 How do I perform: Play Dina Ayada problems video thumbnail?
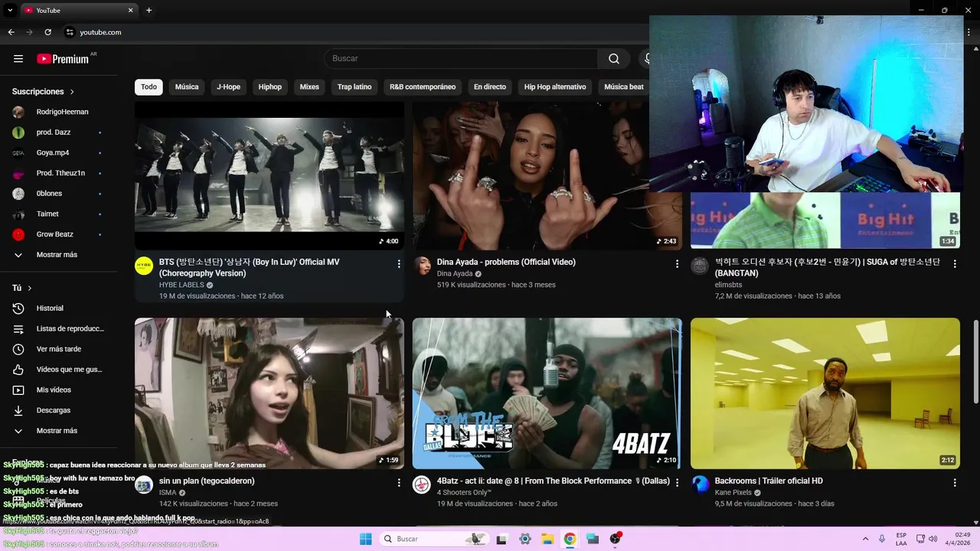(x=547, y=175)
